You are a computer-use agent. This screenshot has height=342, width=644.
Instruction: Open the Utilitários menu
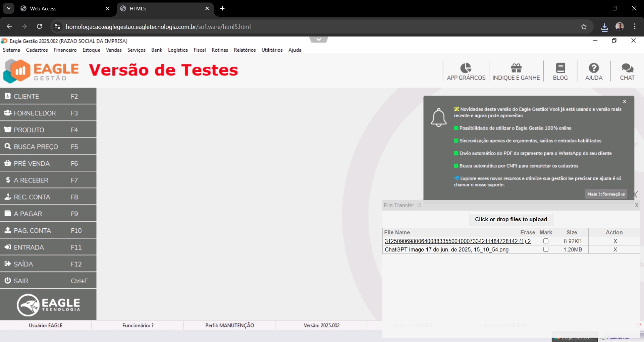click(272, 50)
